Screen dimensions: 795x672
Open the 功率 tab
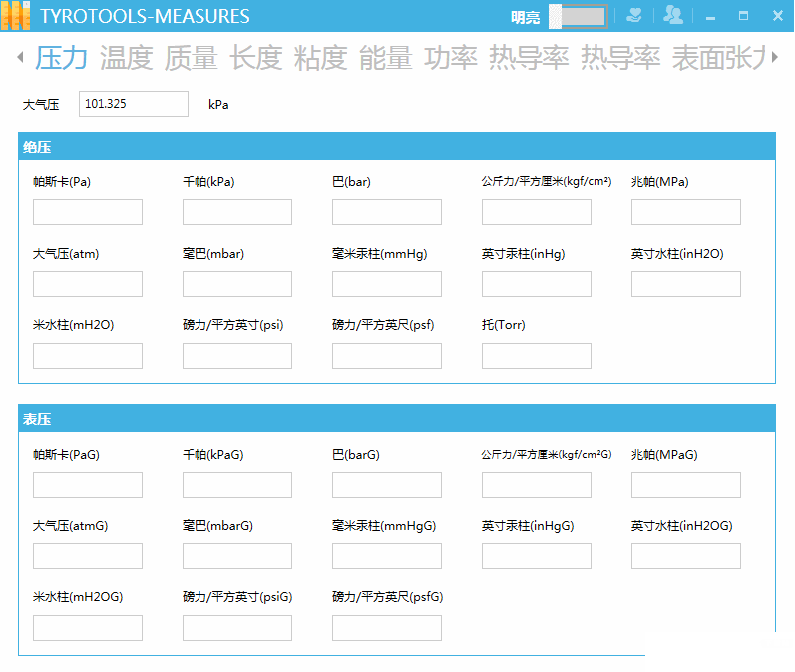[451, 58]
